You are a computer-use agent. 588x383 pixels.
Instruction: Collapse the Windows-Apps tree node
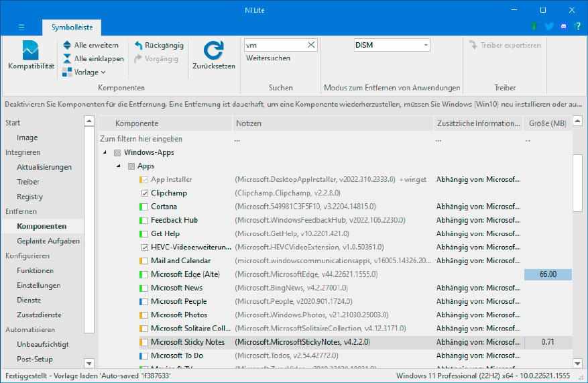pos(105,152)
